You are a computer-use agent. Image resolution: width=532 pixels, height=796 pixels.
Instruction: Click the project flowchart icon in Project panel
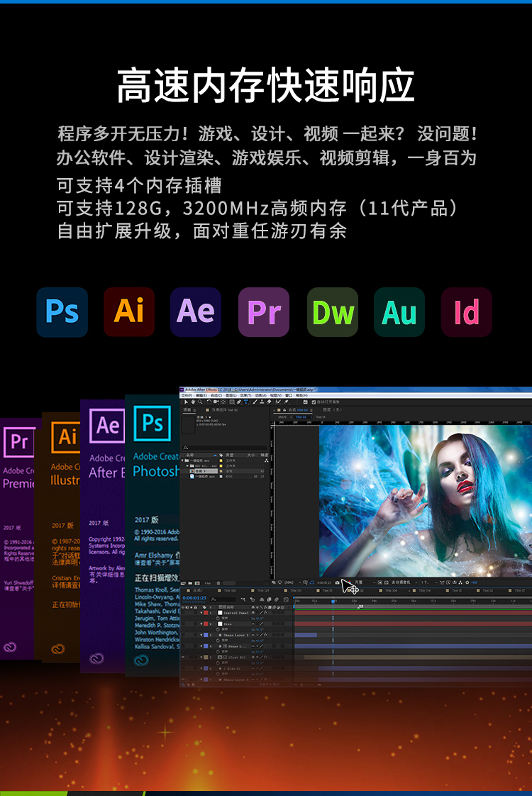267,460
